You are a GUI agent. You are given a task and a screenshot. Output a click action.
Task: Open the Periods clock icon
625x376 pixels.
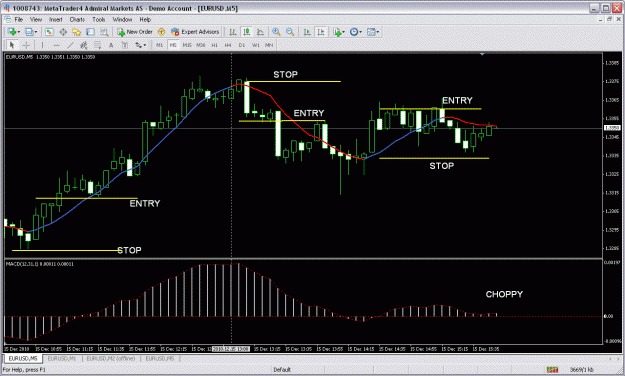(x=354, y=32)
